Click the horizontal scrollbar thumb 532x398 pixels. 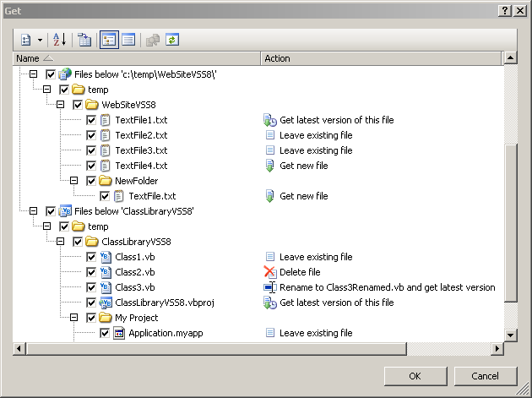216,348
